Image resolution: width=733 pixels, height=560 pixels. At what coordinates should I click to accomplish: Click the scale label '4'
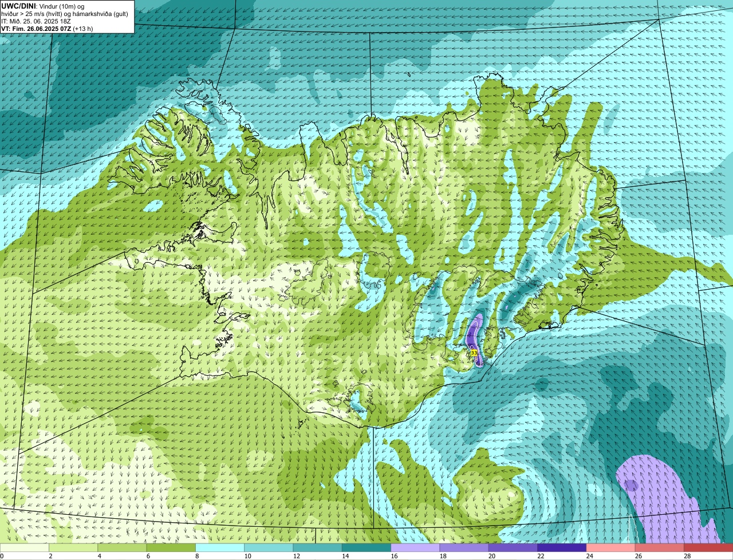pyautogui.click(x=99, y=556)
